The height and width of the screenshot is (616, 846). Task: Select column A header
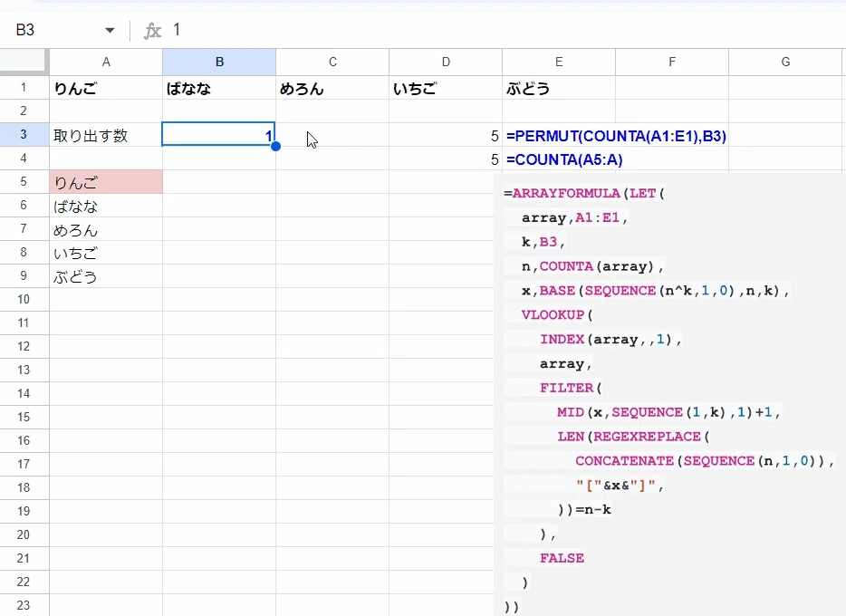tap(106, 62)
